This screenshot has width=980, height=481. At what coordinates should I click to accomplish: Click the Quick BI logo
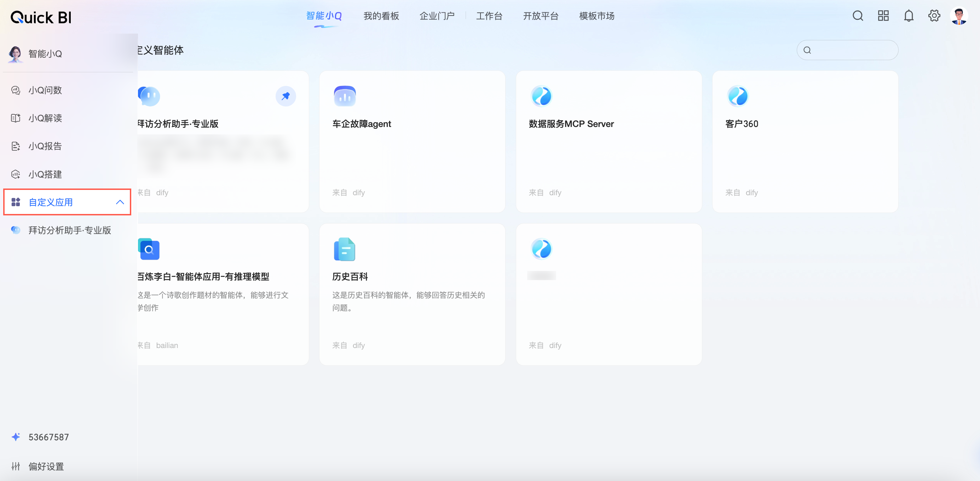[x=41, y=17]
